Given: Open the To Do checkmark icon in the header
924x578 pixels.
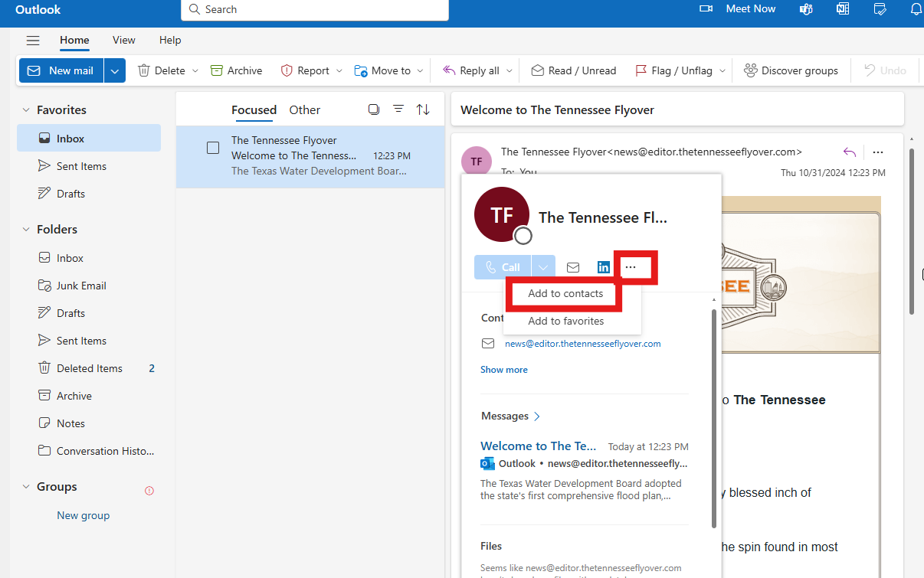Looking at the screenshot, I should point(880,9).
